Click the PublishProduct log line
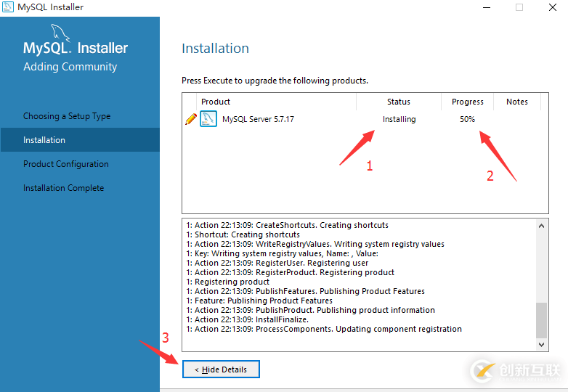This screenshot has height=392, width=568. (x=310, y=310)
